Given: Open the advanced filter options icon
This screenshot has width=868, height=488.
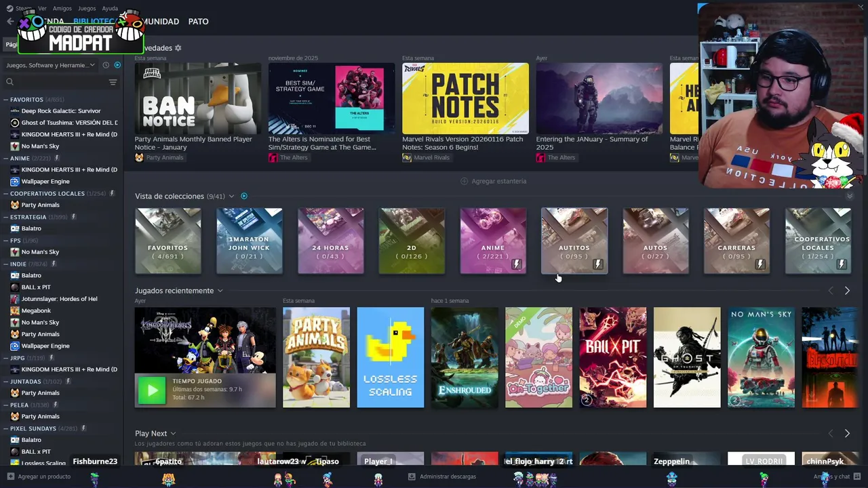Looking at the screenshot, I should 113,82.
